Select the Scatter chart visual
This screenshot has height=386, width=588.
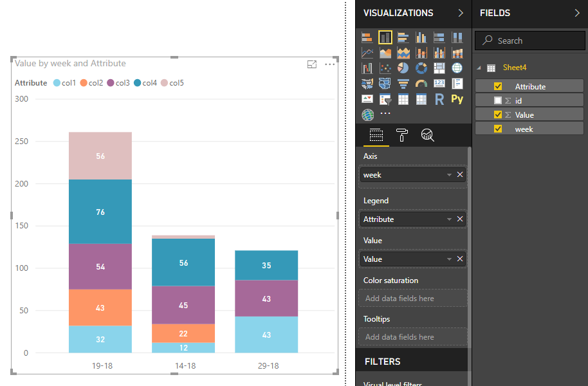tap(385, 68)
